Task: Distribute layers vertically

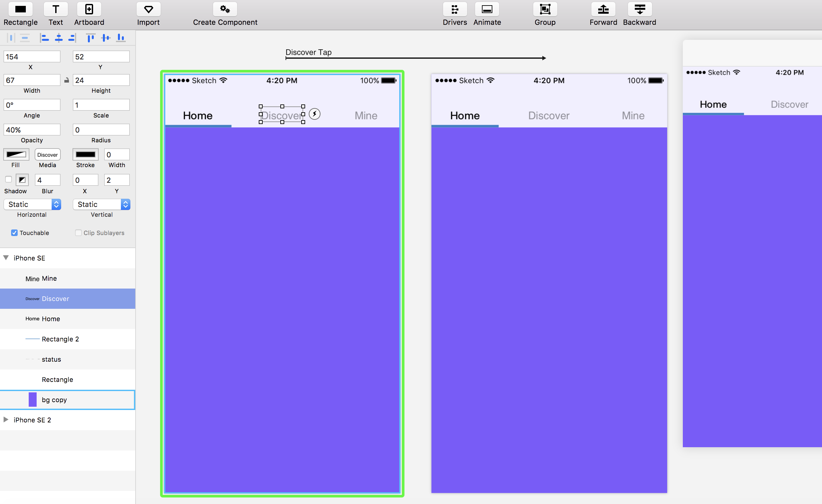Action: point(25,38)
